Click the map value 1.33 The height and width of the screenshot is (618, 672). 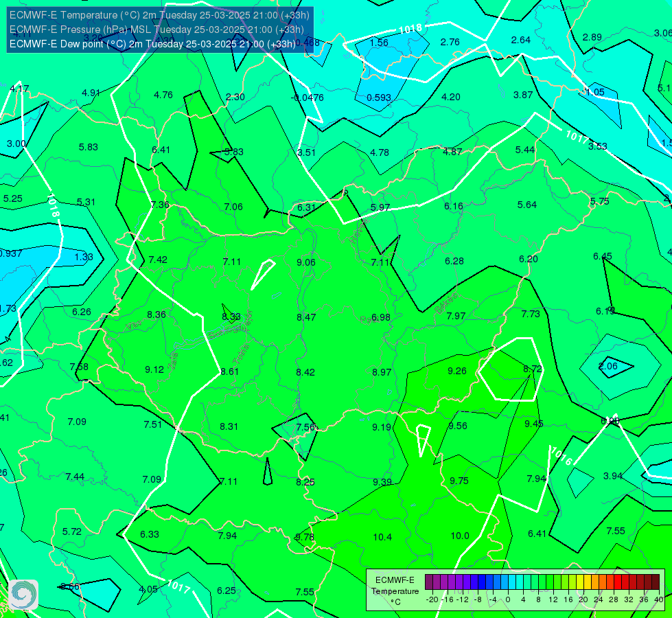pyautogui.click(x=84, y=257)
